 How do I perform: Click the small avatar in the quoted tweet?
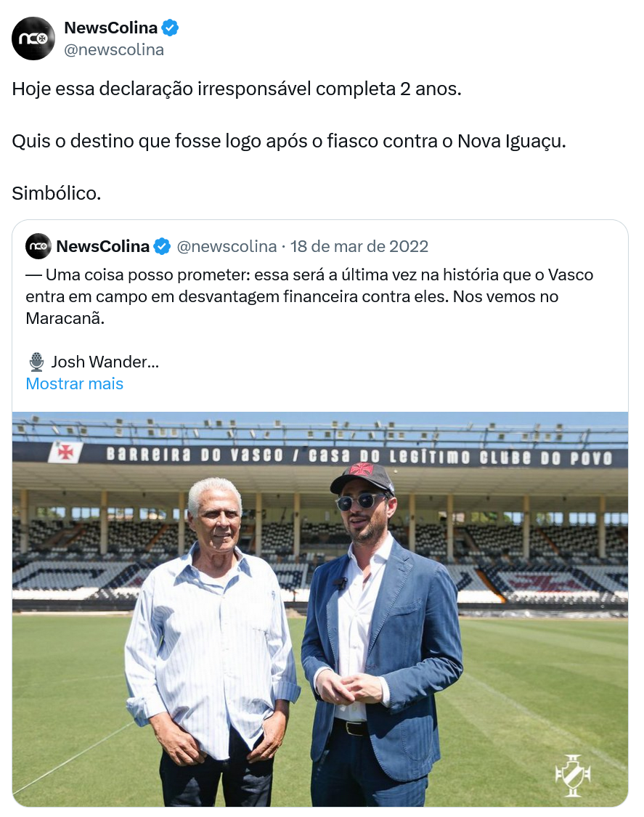tap(38, 246)
